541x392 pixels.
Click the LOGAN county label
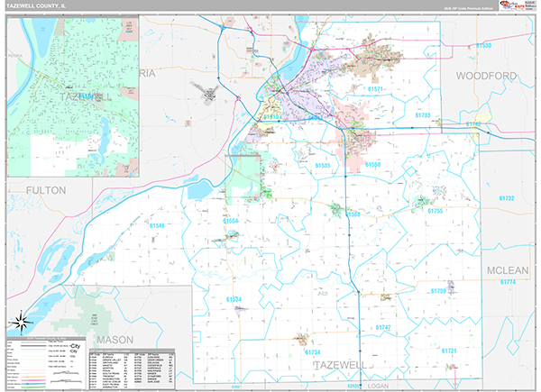378,386
